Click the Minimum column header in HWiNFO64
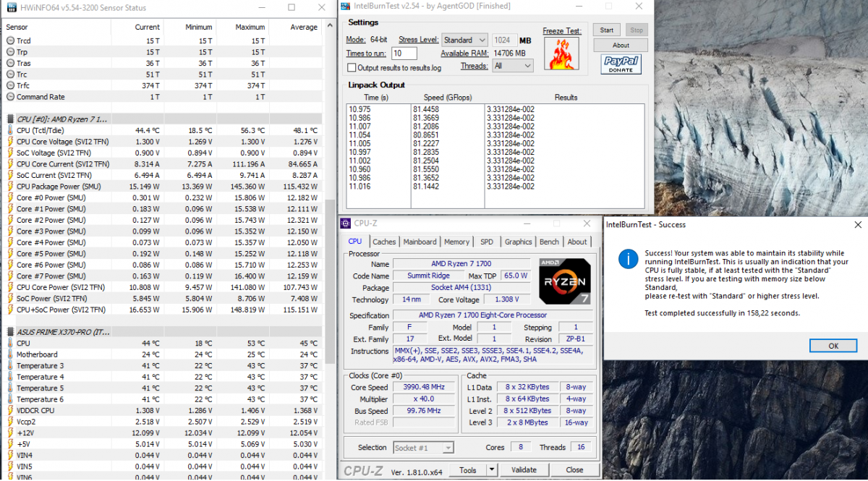 coord(189,27)
